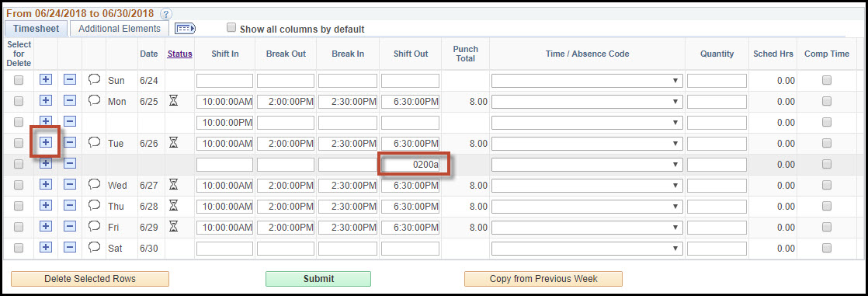
Task: Click the hourglass status icon for Thu 6/28
Action: tap(173, 206)
